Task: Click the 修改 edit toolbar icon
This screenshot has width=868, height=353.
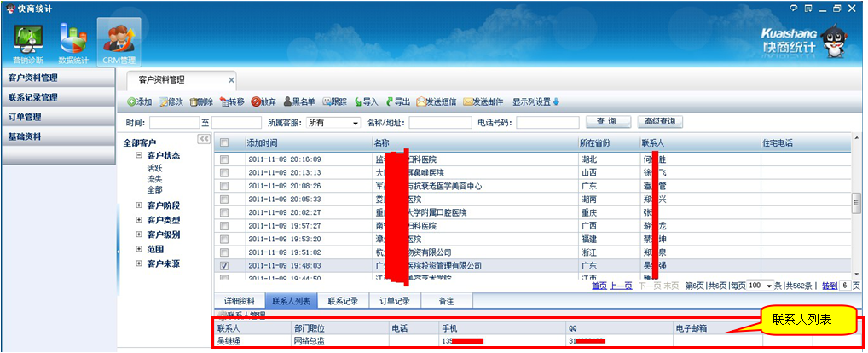Action: coord(164,102)
